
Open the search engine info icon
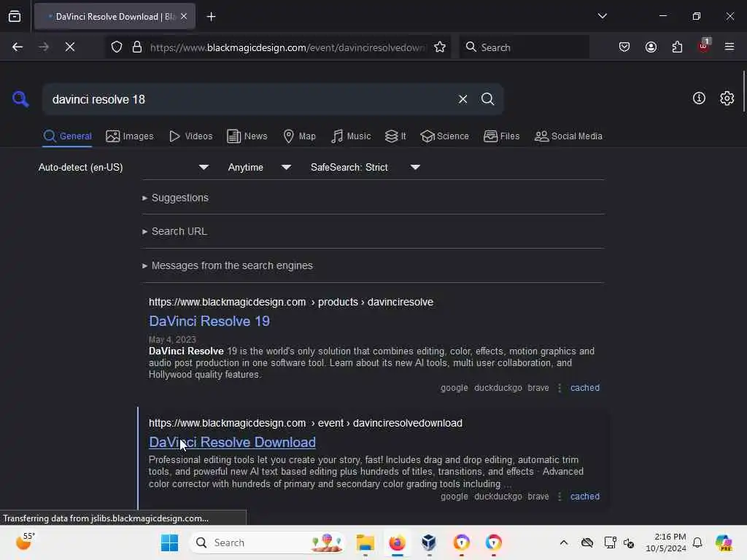pos(699,98)
